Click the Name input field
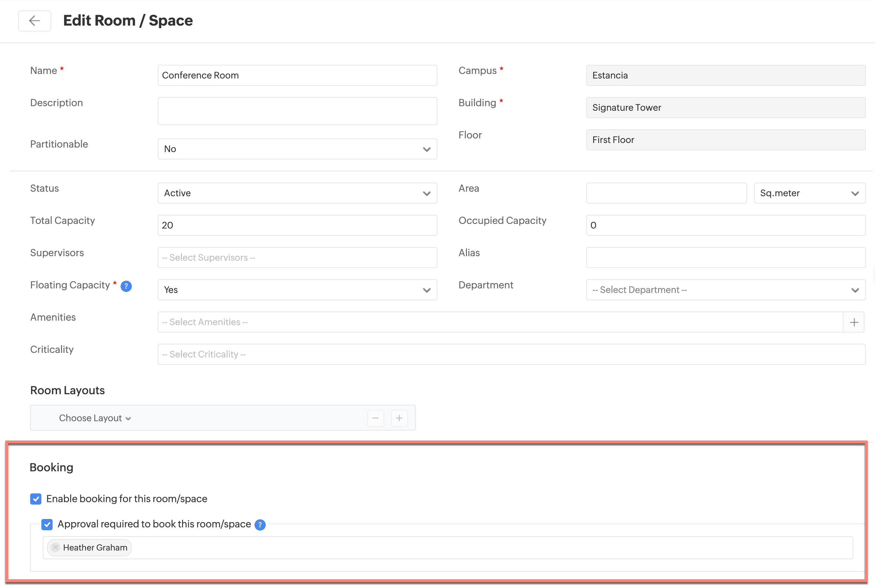 point(297,75)
